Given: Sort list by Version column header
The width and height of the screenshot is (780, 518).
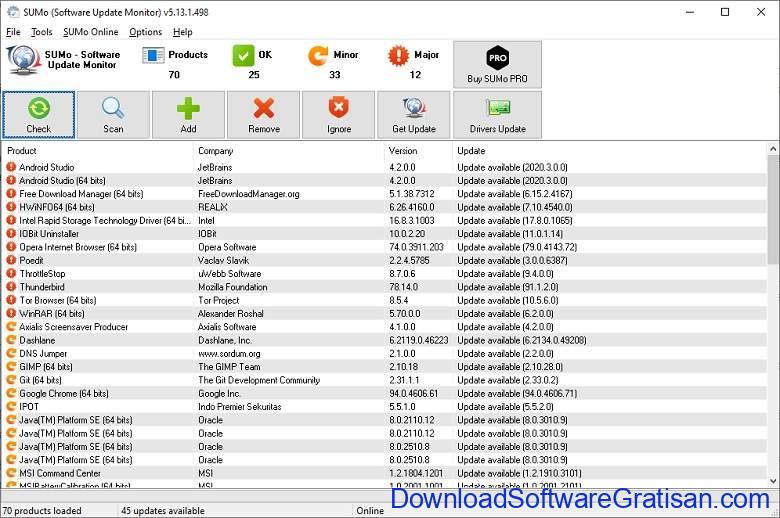Looking at the screenshot, I should 419,151.
